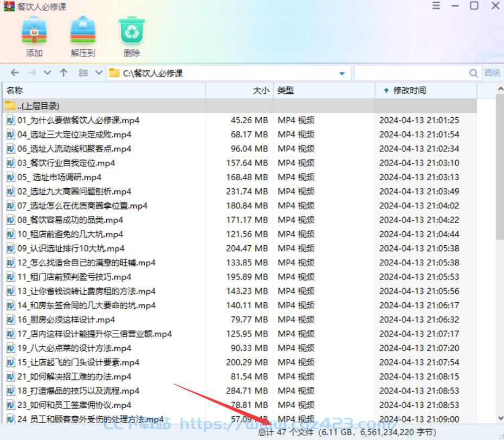The image size is (504, 440).
Task: Maximize the archive window
Action: click(x=474, y=5)
